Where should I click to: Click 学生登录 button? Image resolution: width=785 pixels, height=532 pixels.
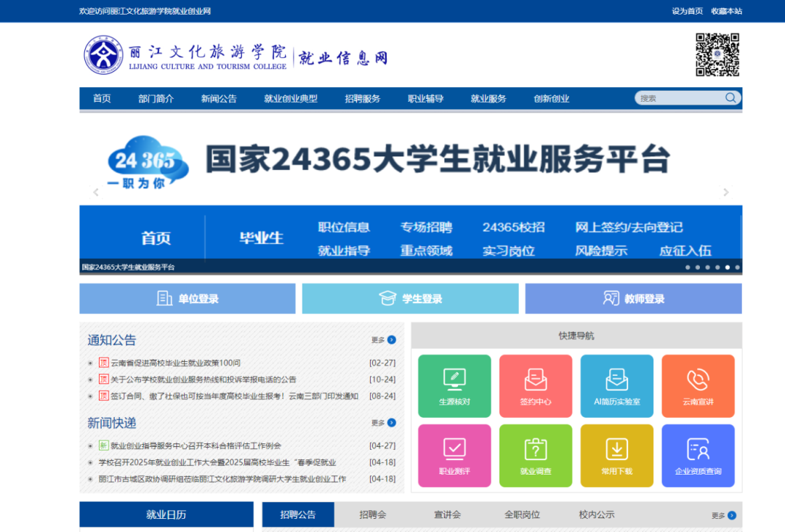(x=411, y=299)
